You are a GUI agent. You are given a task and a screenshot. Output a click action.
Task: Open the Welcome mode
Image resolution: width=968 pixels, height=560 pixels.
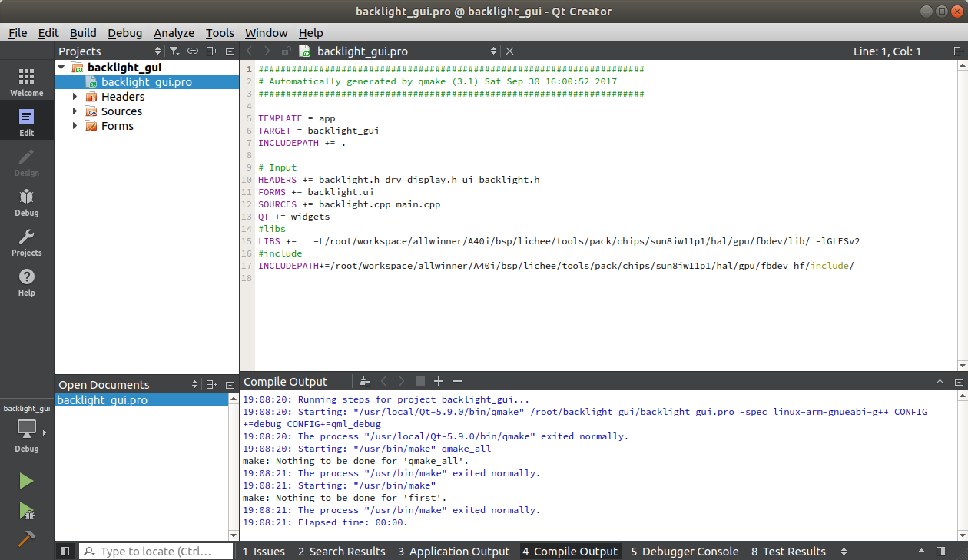(x=27, y=81)
